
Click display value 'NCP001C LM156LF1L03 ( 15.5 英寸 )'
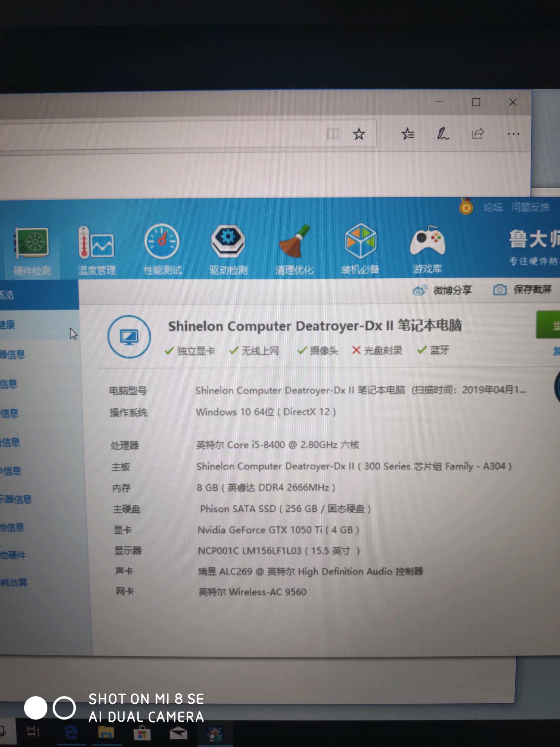point(279,551)
